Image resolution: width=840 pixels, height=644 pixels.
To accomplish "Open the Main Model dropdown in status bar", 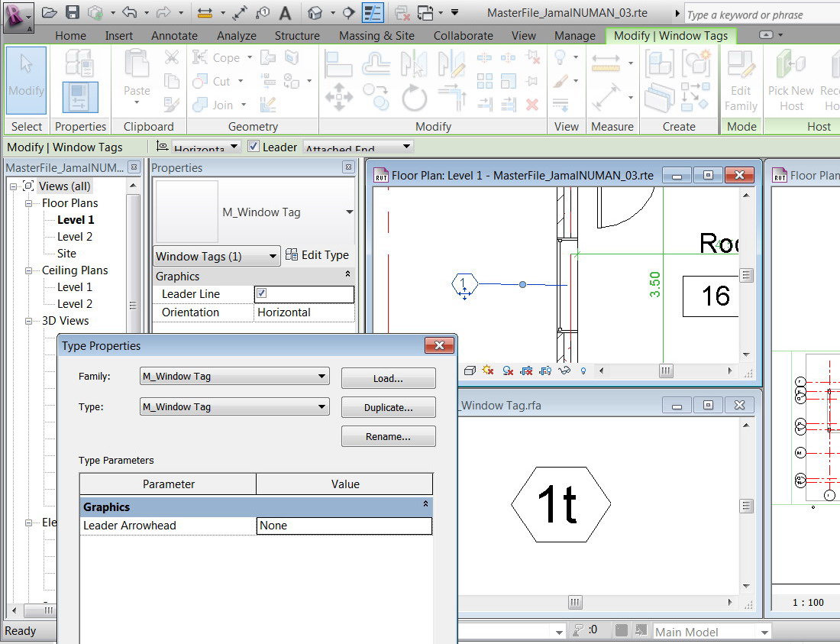I will click(x=712, y=632).
